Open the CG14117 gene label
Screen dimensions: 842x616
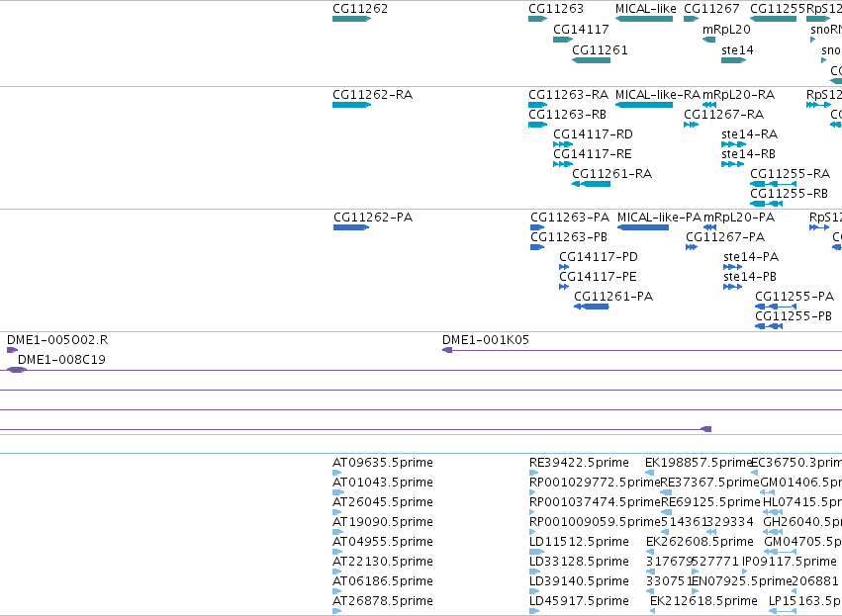coord(581,30)
